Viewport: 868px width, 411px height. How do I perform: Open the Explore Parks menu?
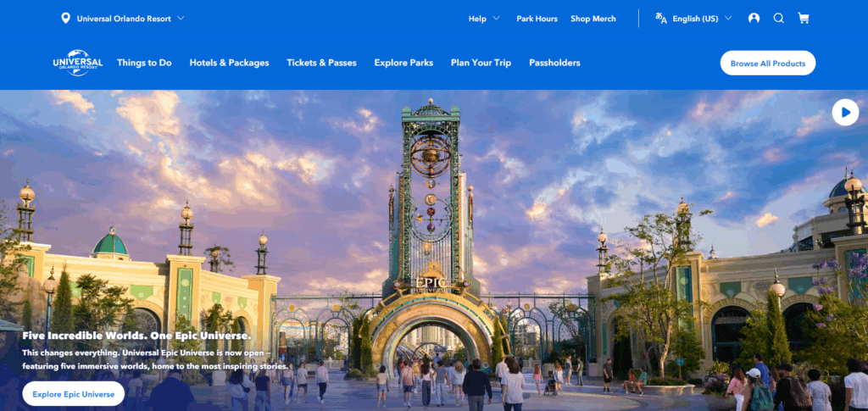click(403, 63)
